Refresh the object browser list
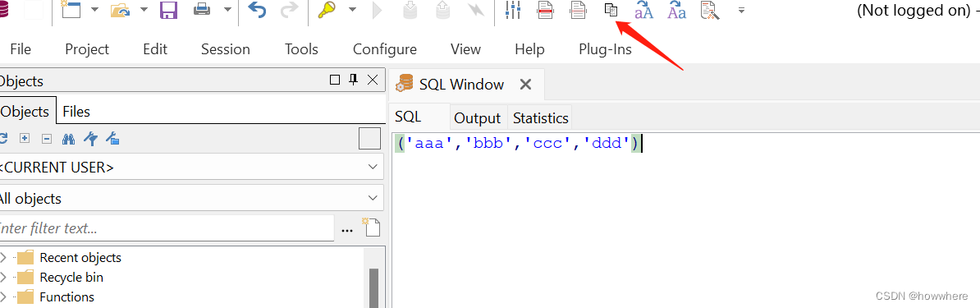The image size is (980, 308). point(2,138)
